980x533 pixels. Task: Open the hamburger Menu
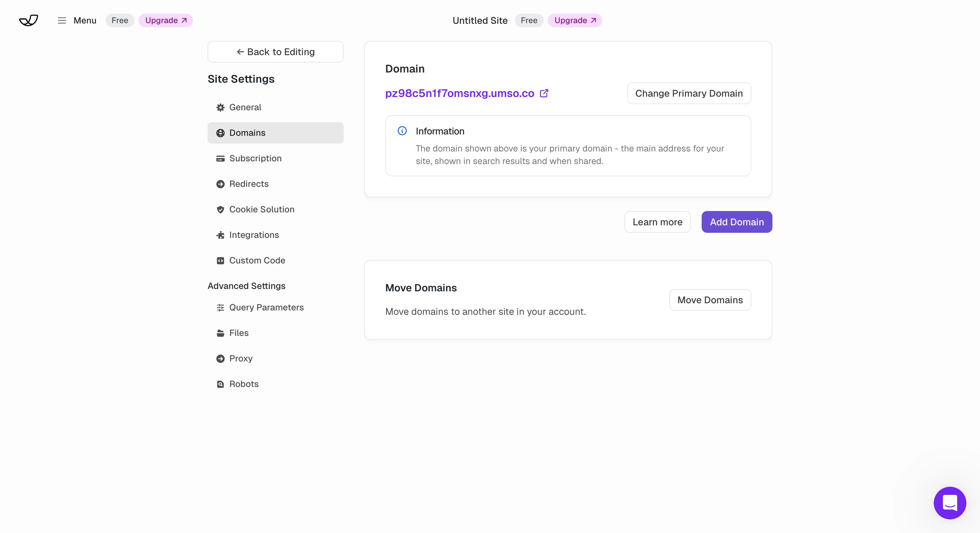[61, 20]
